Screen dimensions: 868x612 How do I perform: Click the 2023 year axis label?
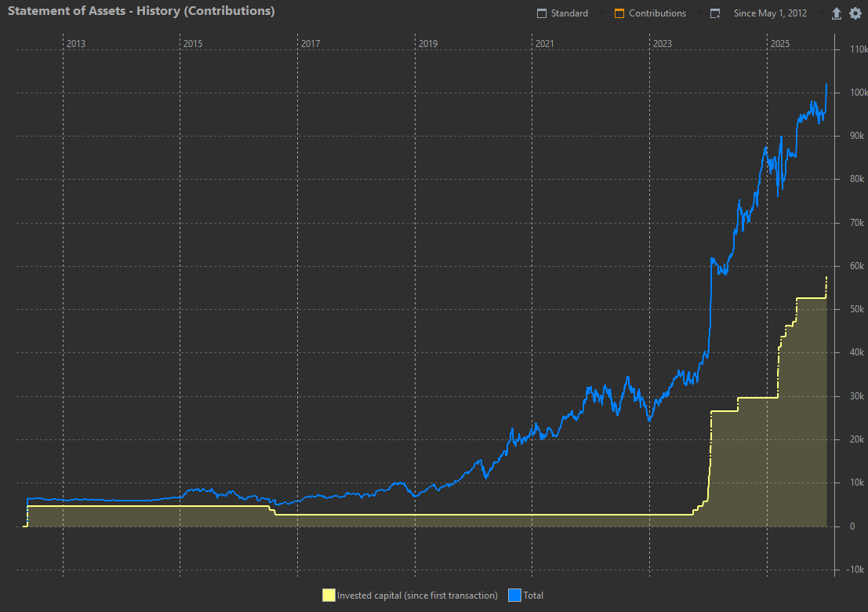(x=663, y=44)
